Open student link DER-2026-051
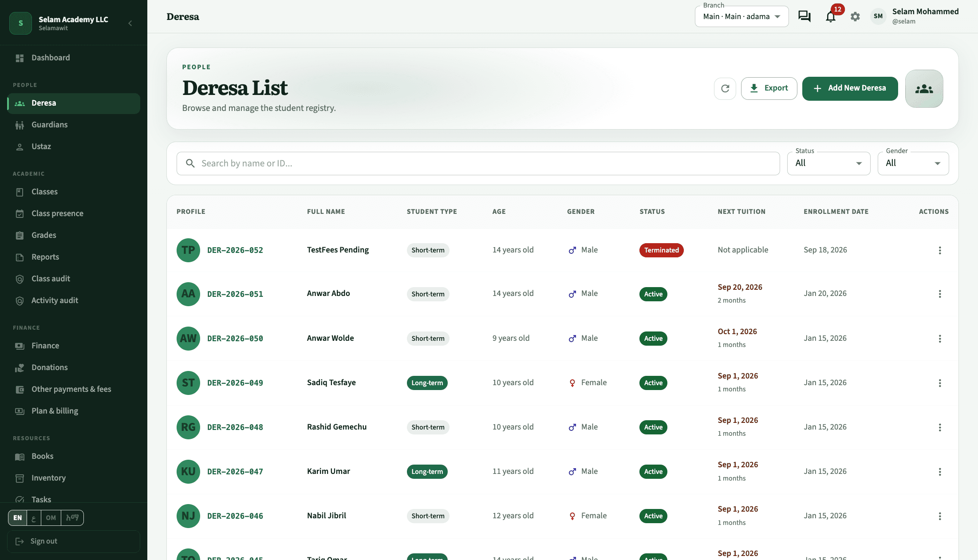Viewport: 978px width, 560px height. pyautogui.click(x=235, y=294)
